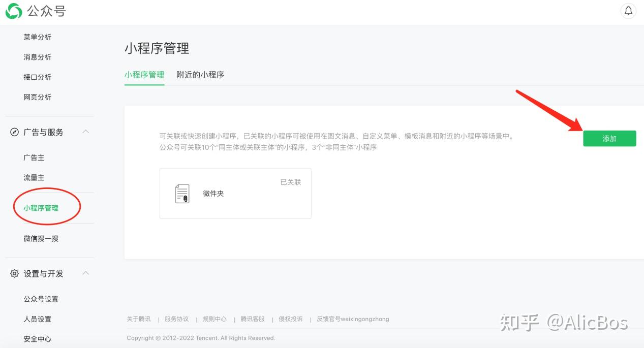644x348 pixels.
Task: Click the 微件夹 mini program document icon
Action: (x=182, y=194)
